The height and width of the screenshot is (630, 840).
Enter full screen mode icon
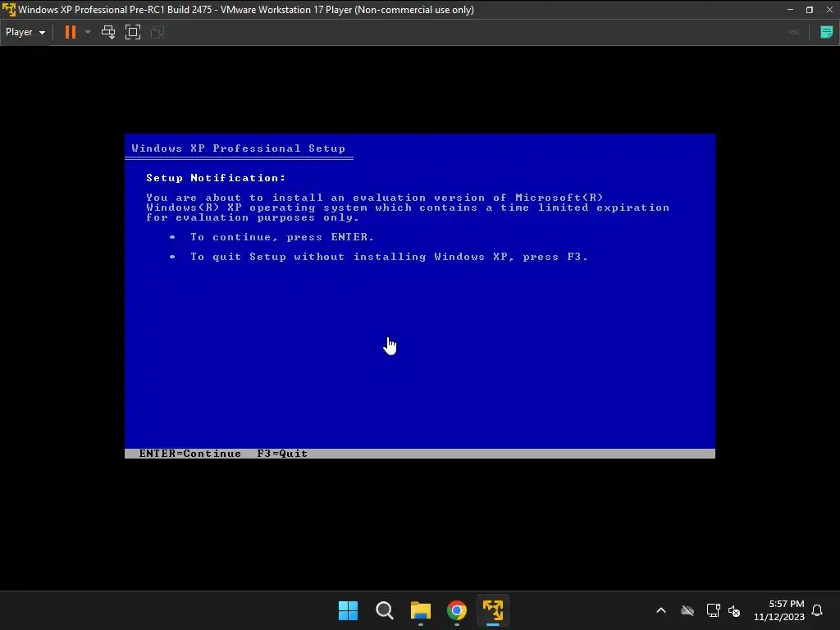(133, 32)
